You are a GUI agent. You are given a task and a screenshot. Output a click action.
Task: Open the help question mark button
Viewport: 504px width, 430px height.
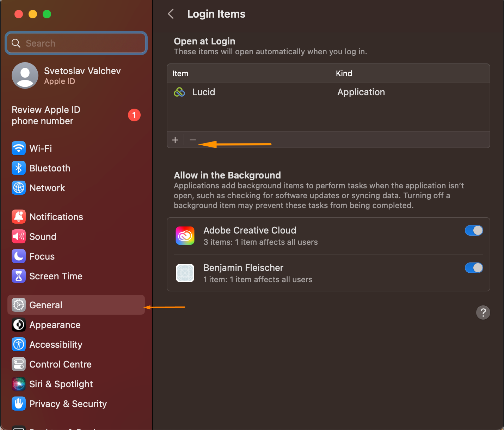(483, 313)
